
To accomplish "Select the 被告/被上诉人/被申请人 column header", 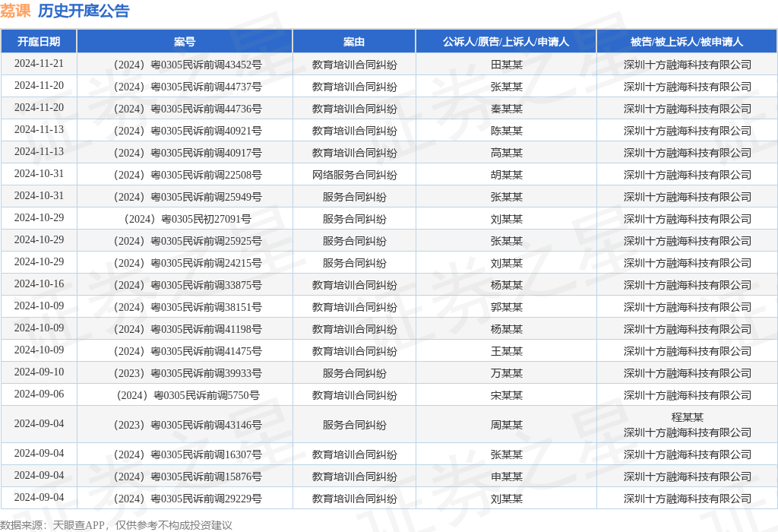I will point(686,41).
